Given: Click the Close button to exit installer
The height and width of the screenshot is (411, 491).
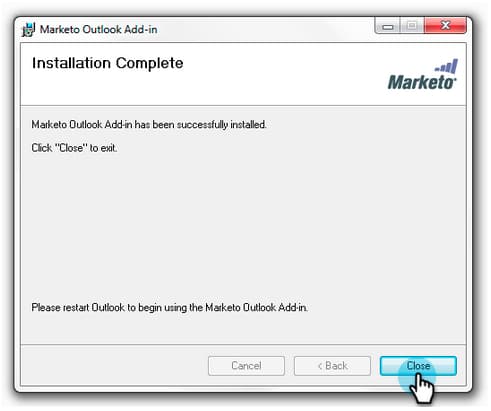Looking at the screenshot, I should (418, 366).
